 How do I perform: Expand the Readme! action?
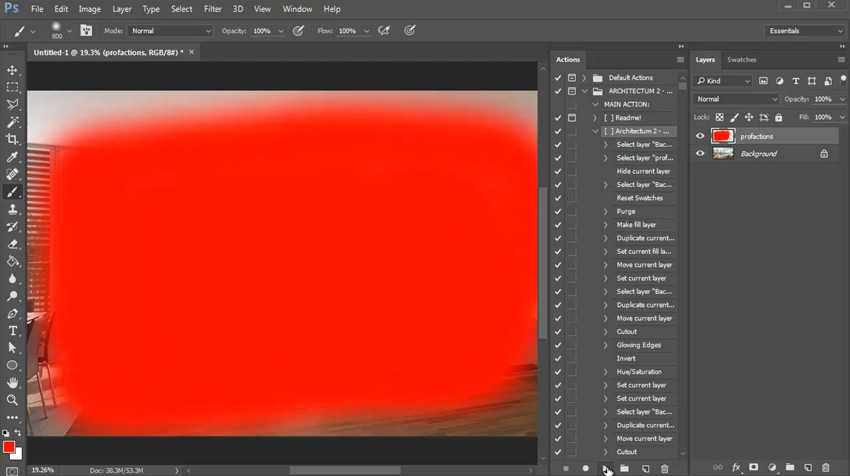pyautogui.click(x=595, y=118)
